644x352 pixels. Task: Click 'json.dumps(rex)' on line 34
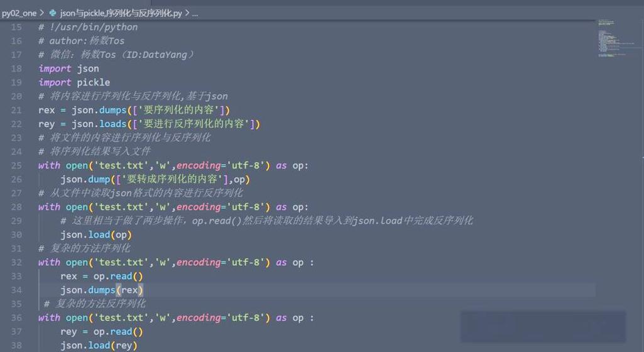coord(101,290)
